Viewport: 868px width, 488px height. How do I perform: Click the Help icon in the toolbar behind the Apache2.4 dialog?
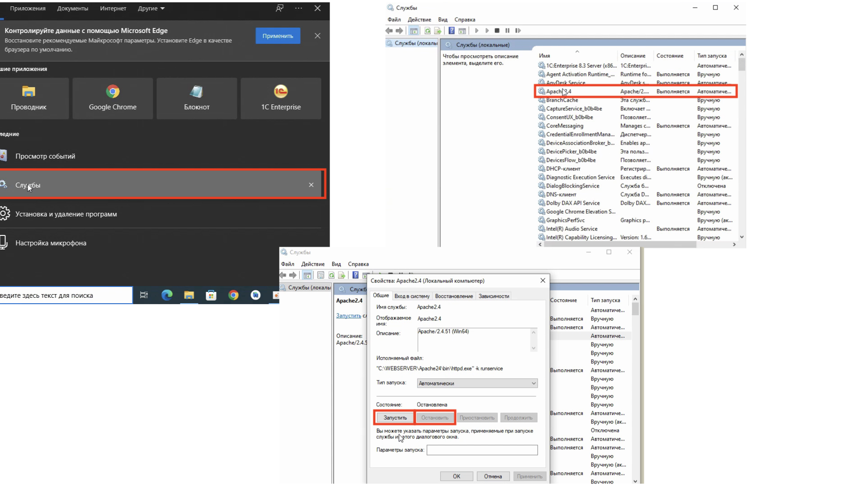355,275
